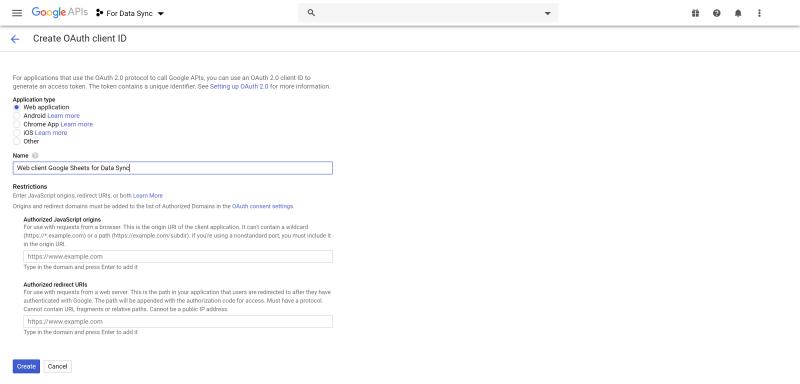The width and height of the screenshot is (800, 384).
Task: Click the Cancel button
Action: tap(58, 367)
